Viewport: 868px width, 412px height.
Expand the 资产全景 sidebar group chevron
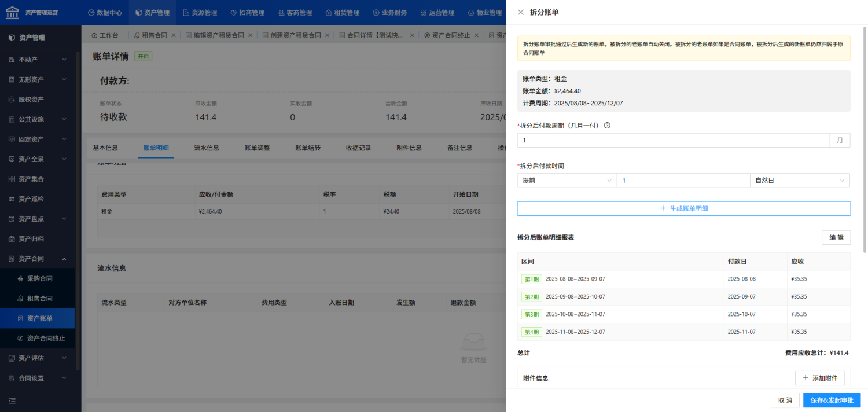coord(64,159)
